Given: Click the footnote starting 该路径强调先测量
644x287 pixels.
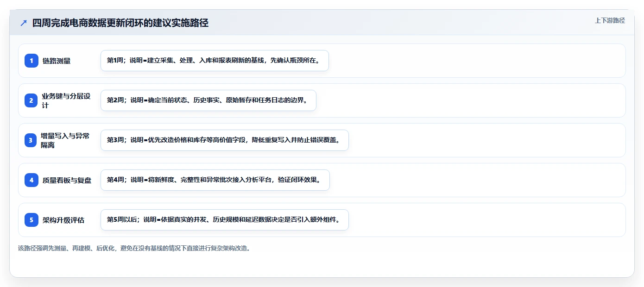Looking at the screenshot, I should (x=134, y=248).
